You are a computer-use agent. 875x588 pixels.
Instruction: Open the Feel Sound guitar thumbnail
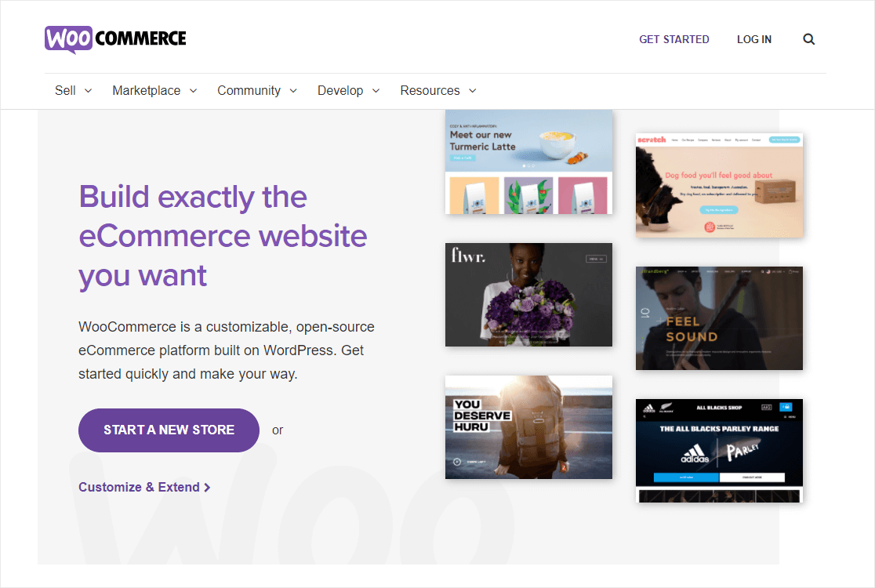pyautogui.click(x=719, y=318)
